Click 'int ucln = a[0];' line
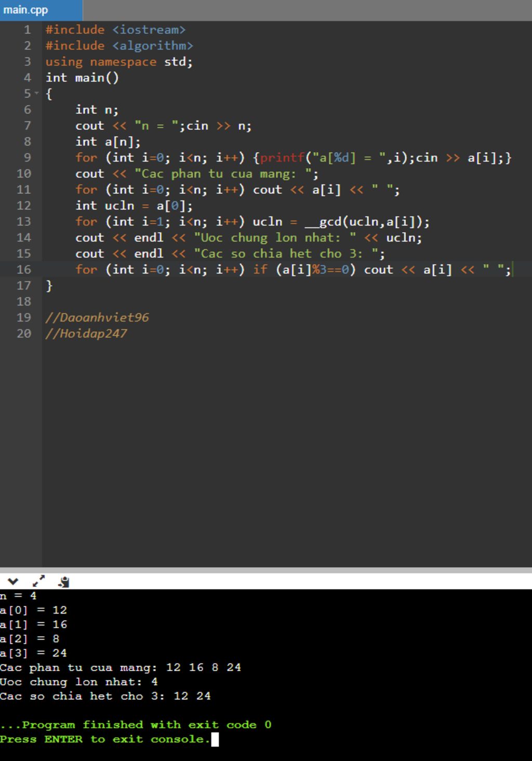The width and height of the screenshot is (532, 761). tap(134, 206)
